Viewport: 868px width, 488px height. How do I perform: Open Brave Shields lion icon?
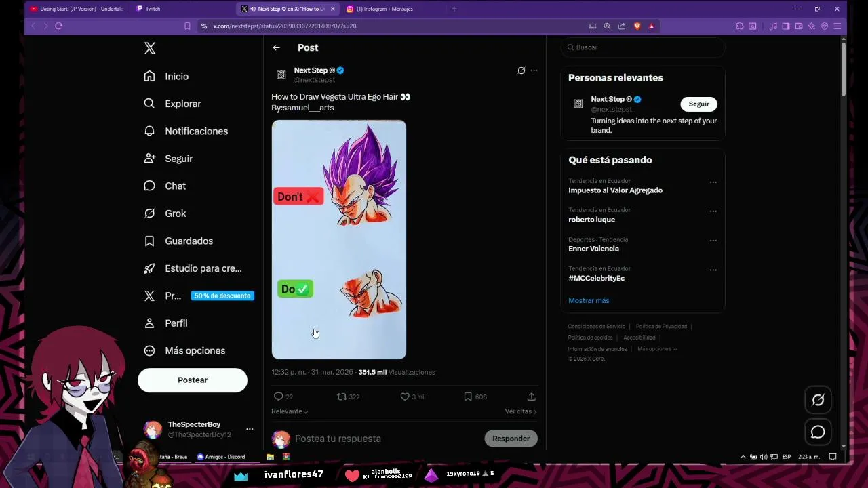tap(637, 26)
